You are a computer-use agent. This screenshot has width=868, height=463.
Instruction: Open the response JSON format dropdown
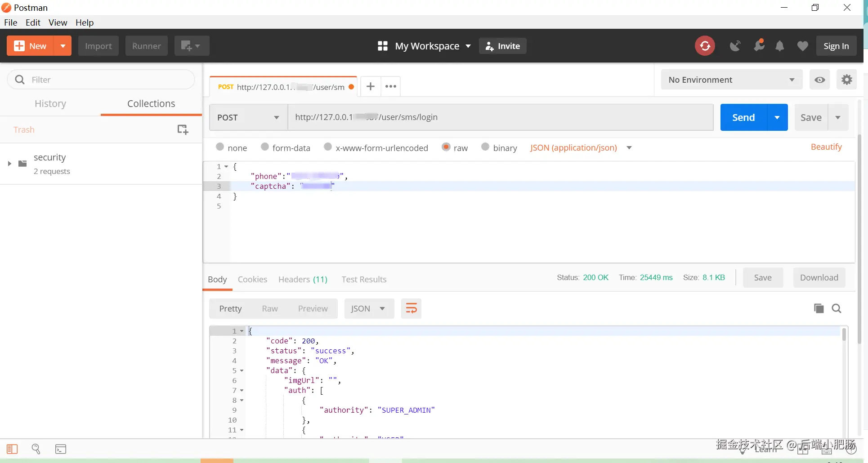pyautogui.click(x=369, y=308)
